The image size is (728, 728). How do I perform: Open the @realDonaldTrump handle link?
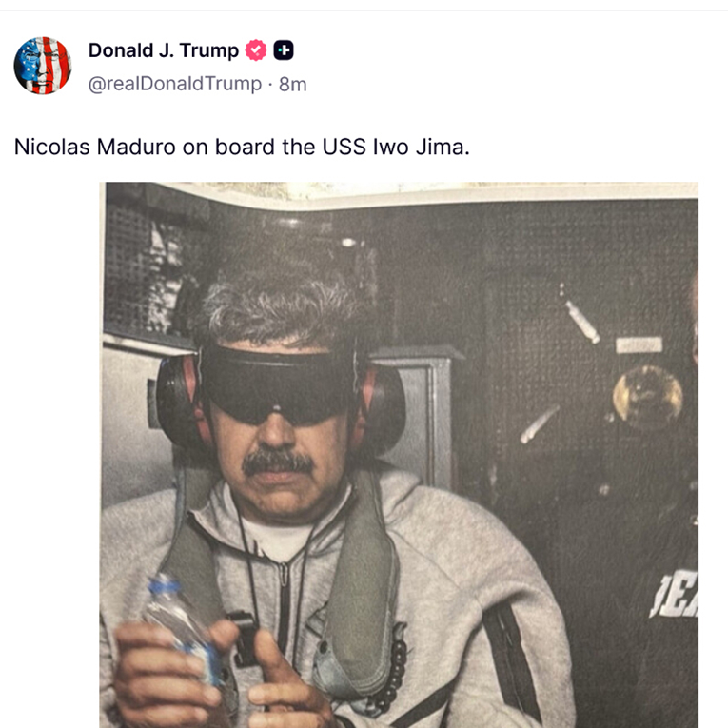(175, 84)
